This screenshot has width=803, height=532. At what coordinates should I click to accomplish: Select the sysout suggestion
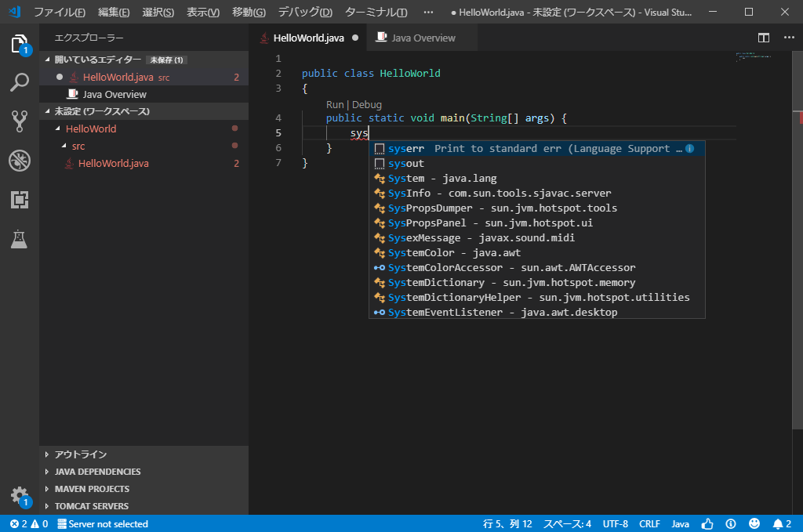[405, 164]
